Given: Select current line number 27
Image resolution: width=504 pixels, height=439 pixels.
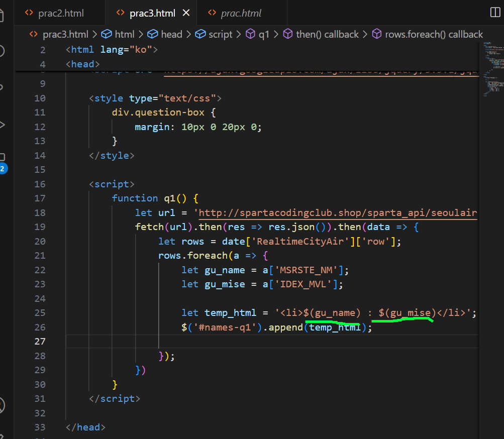Looking at the screenshot, I should click(x=40, y=341).
